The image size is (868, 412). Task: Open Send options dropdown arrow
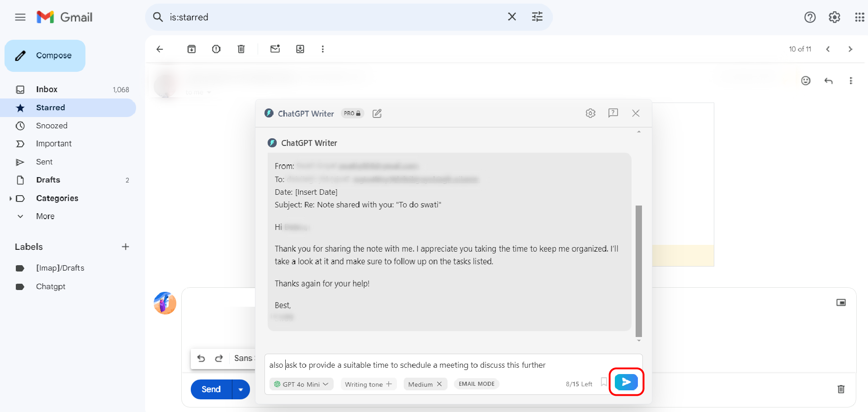241,389
